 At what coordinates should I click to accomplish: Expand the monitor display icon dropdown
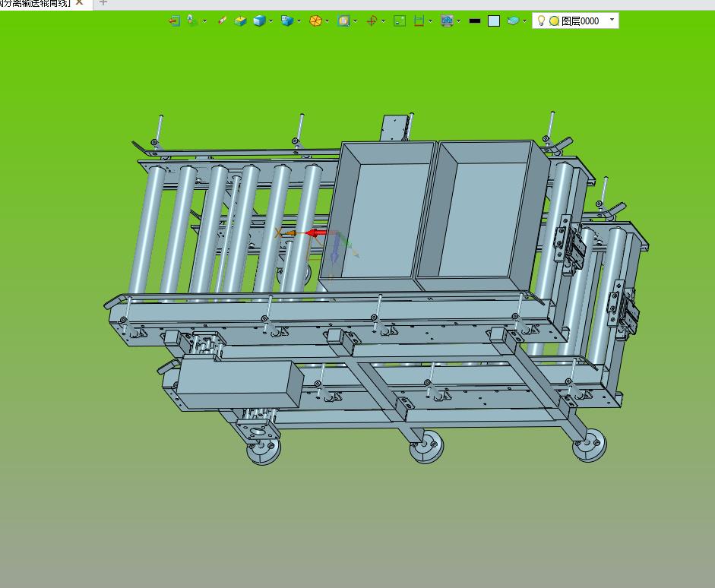[x=459, y=21]
